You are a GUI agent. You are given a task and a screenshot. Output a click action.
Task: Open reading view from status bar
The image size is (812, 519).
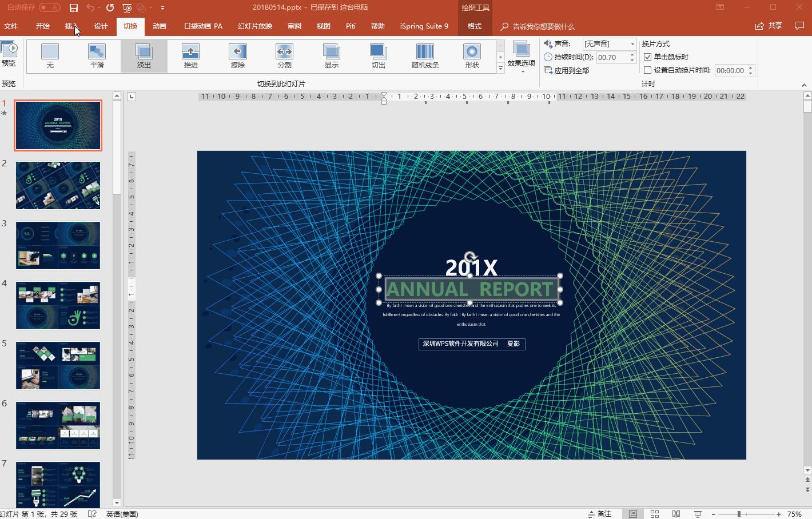pos(676,514)
